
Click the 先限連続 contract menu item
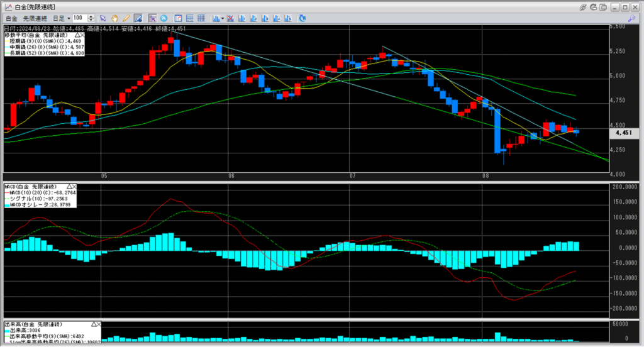pos(36,18)
